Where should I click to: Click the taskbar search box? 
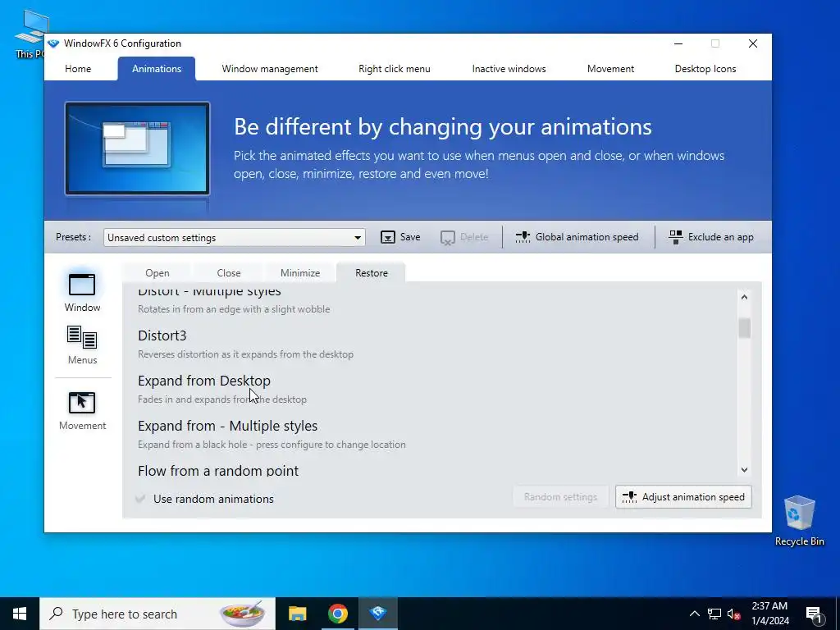(157, 614)
